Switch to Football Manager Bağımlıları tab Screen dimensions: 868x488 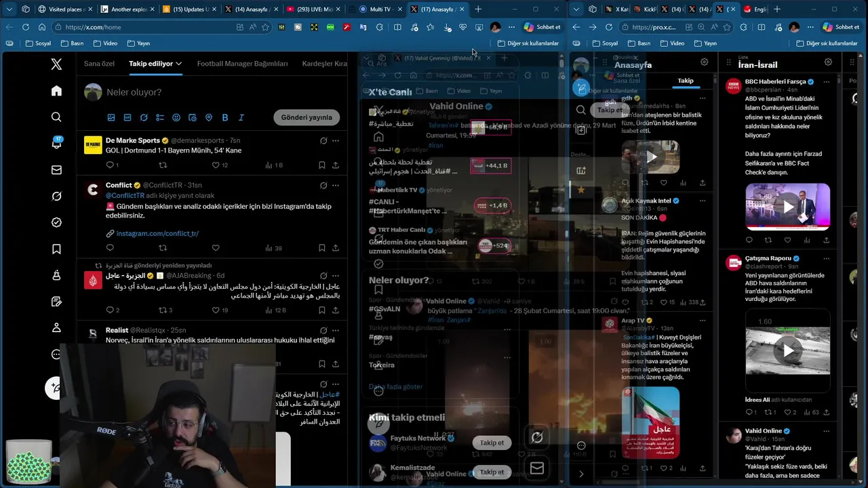click(x=242, y=64)
